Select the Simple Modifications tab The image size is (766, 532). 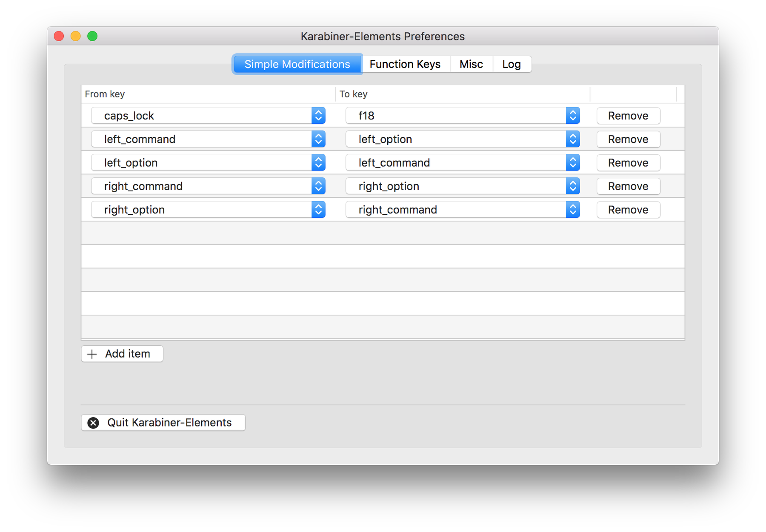(297, 64)
